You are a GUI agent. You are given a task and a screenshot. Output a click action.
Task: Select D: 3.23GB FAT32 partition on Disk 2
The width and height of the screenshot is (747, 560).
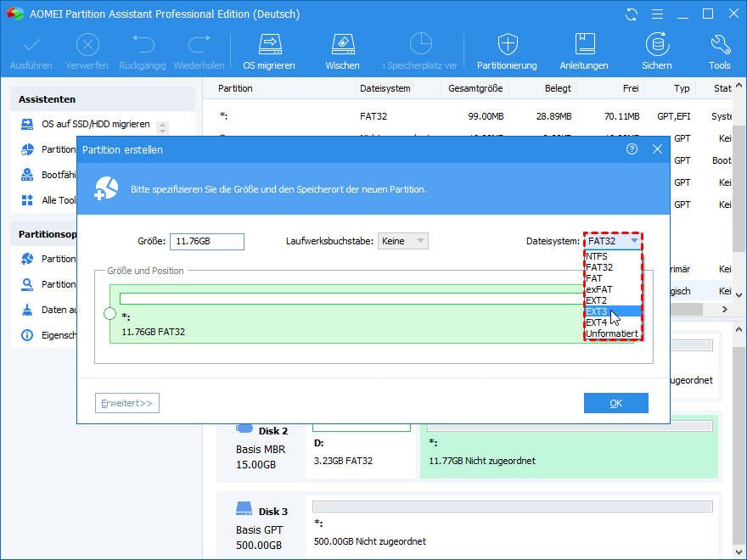point(361,450)
